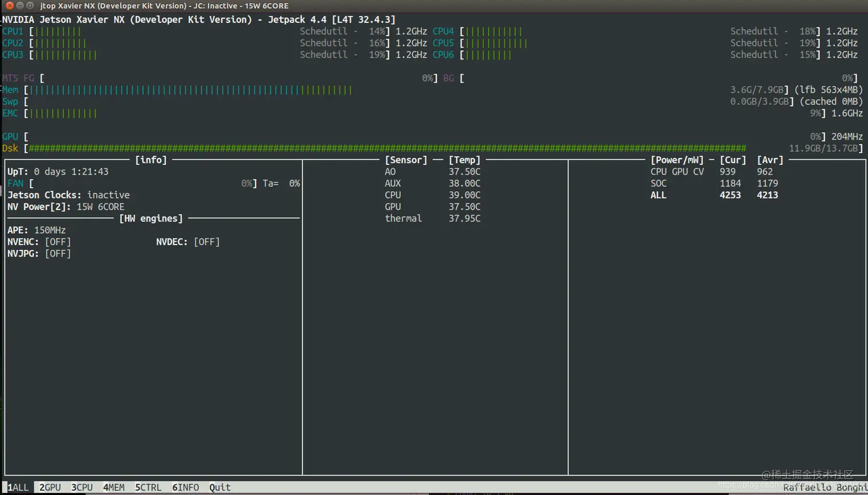Click ALL current power 4253
The width and height of the screenshot is (868, 495).
coord(730,195)
